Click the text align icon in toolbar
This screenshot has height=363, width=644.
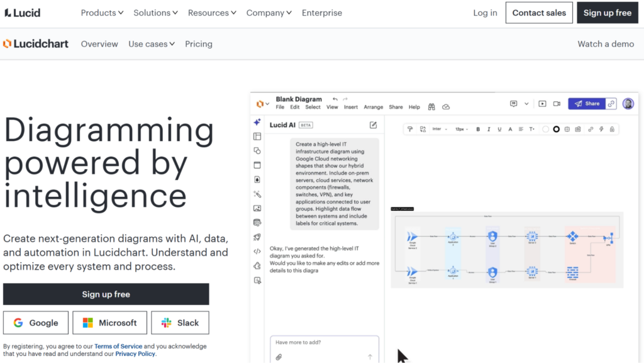click(521, 129)
